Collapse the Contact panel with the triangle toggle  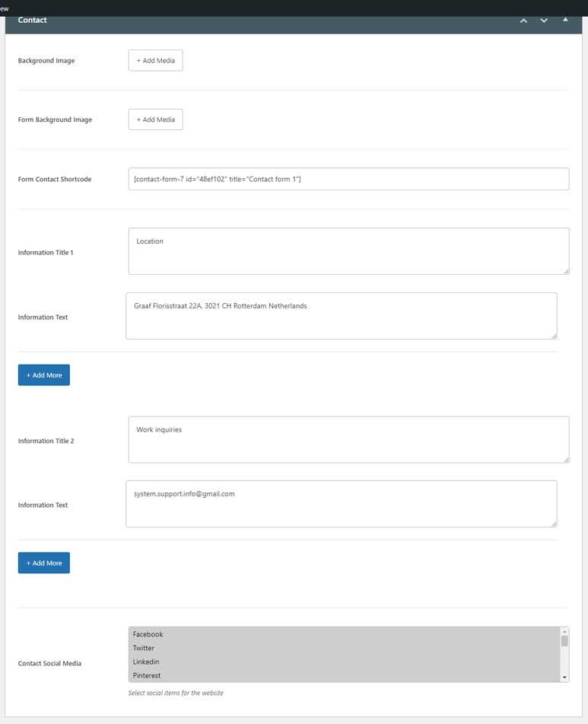(565, 20)
